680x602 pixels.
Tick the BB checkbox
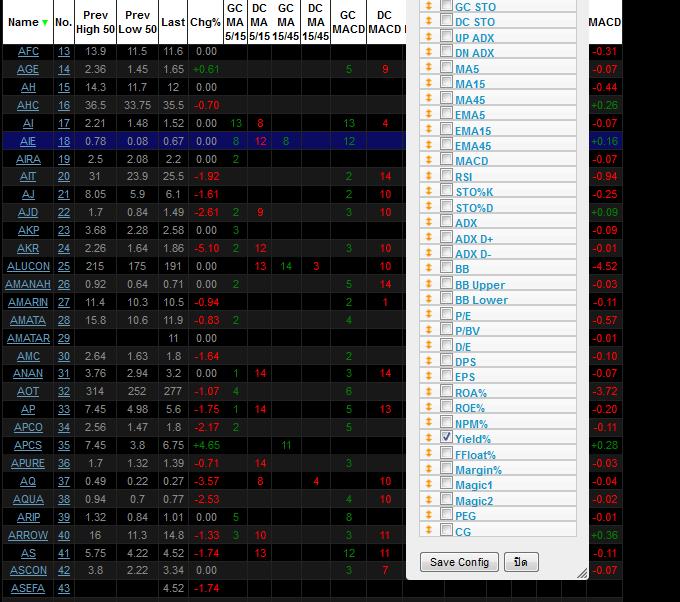[x=446, y=267]
